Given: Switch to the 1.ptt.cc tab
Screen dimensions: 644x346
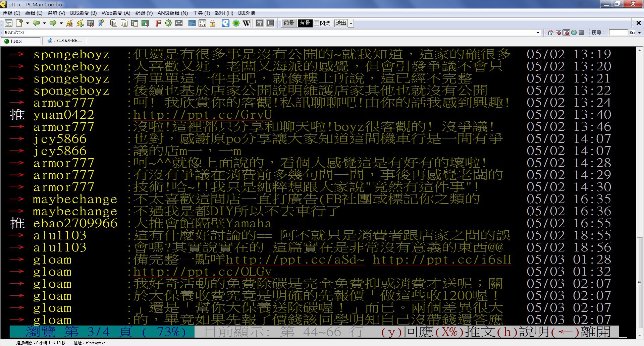Looking at the screenshot, I should [21, 41].
